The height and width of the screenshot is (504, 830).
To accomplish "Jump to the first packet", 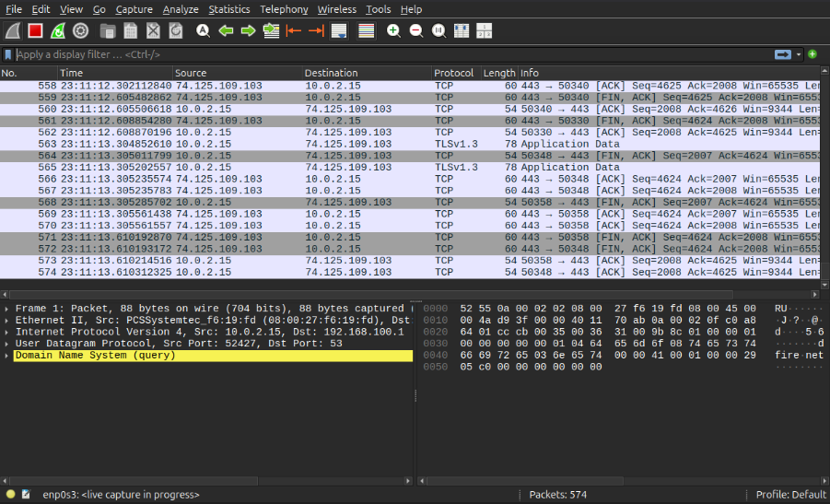I will pos(293,31).
